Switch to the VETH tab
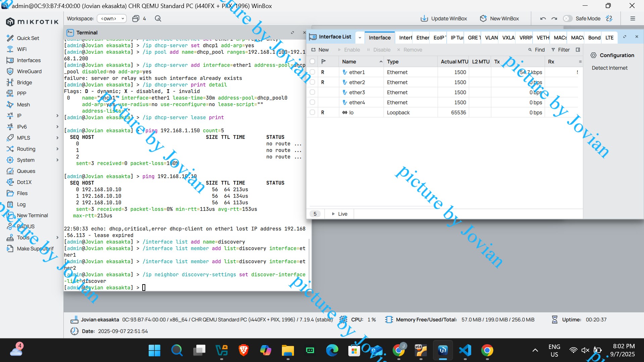This screenshot has height=362, width=644. click(543, 38)
